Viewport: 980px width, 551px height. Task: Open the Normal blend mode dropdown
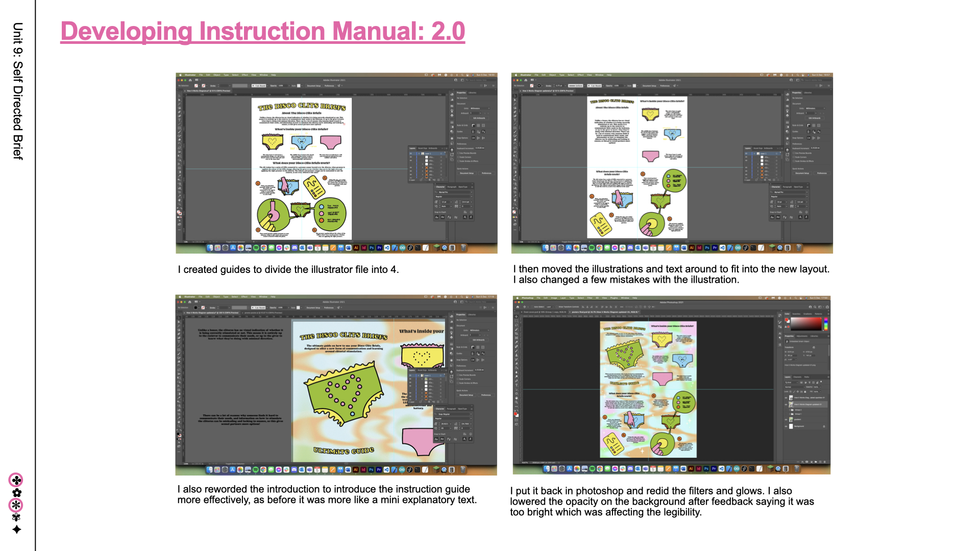[x=795, y=387]
